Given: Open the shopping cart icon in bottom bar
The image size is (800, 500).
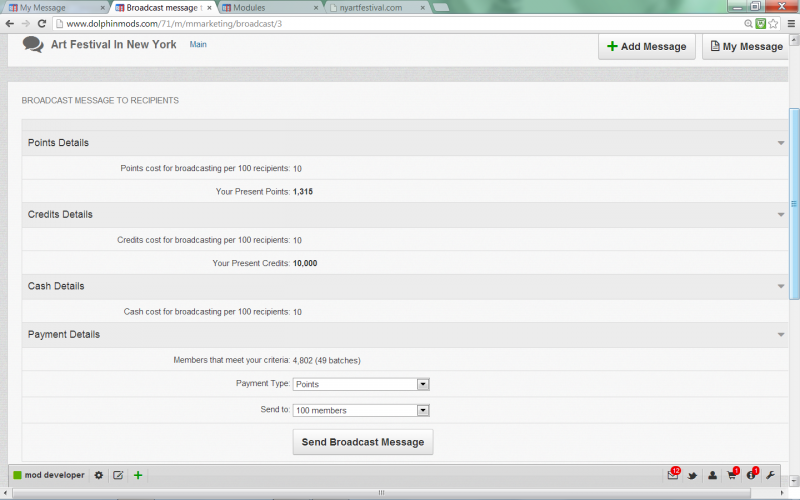Looking at the screenshot, I should click(733, 474).
